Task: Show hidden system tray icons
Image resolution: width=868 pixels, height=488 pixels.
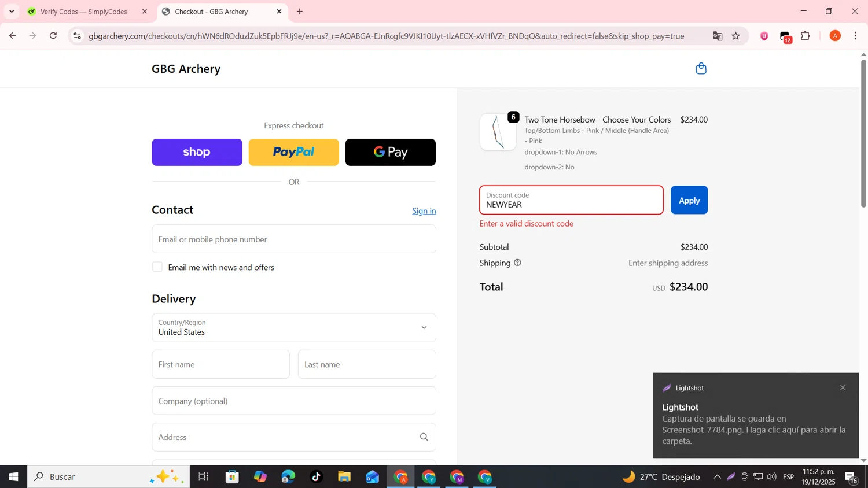Action: coord(717,477)
